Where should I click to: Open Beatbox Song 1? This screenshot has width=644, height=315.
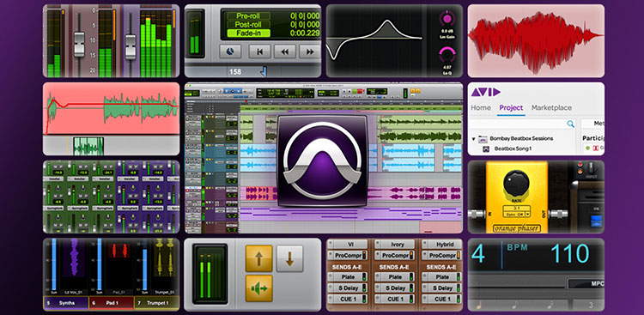pos(513,148)
